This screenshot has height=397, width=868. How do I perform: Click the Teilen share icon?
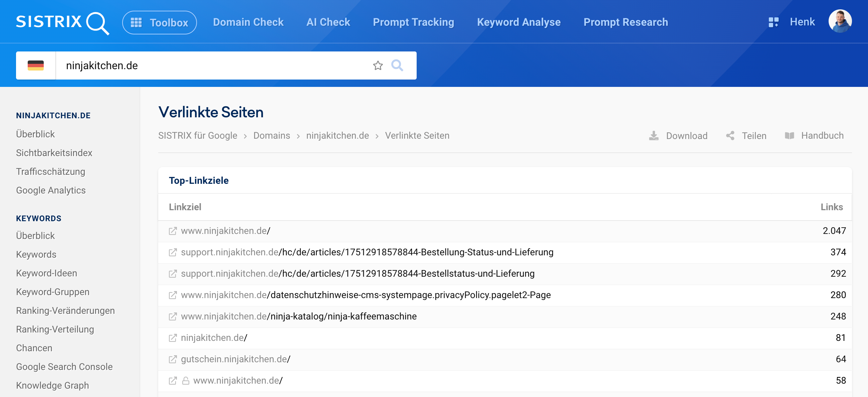[x=730, y=136]
